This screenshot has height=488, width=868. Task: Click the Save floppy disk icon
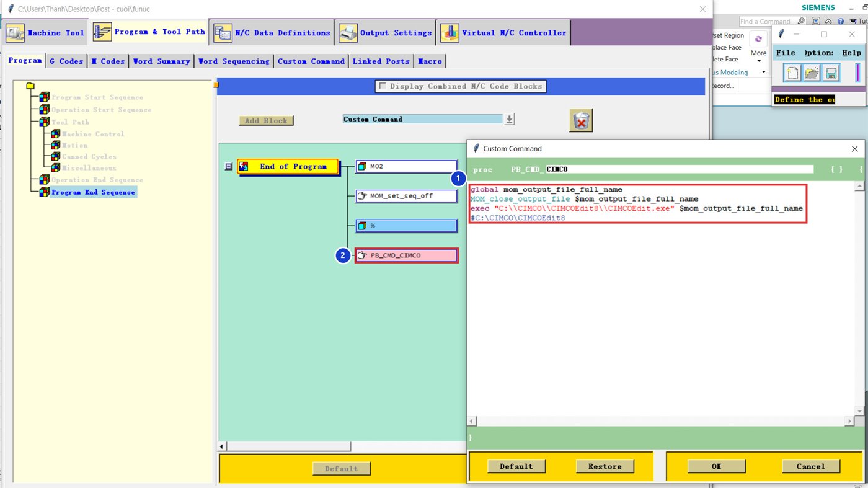click(831, 73)
